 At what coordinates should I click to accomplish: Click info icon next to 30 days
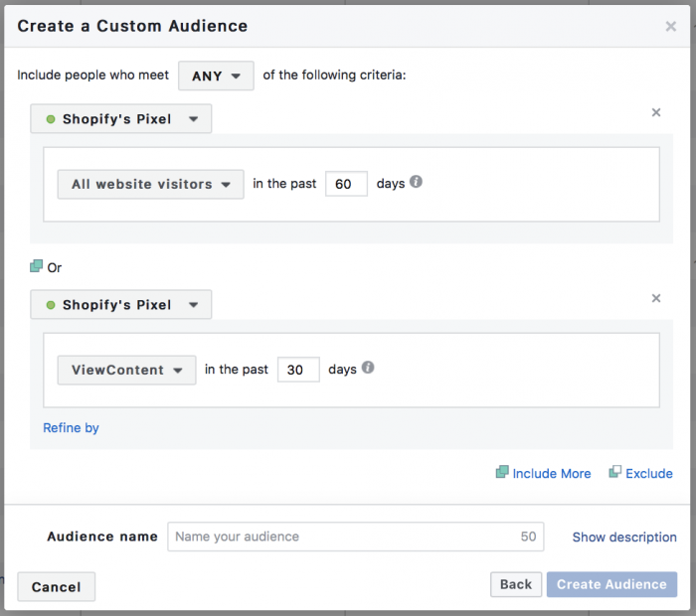coord(368,368)
